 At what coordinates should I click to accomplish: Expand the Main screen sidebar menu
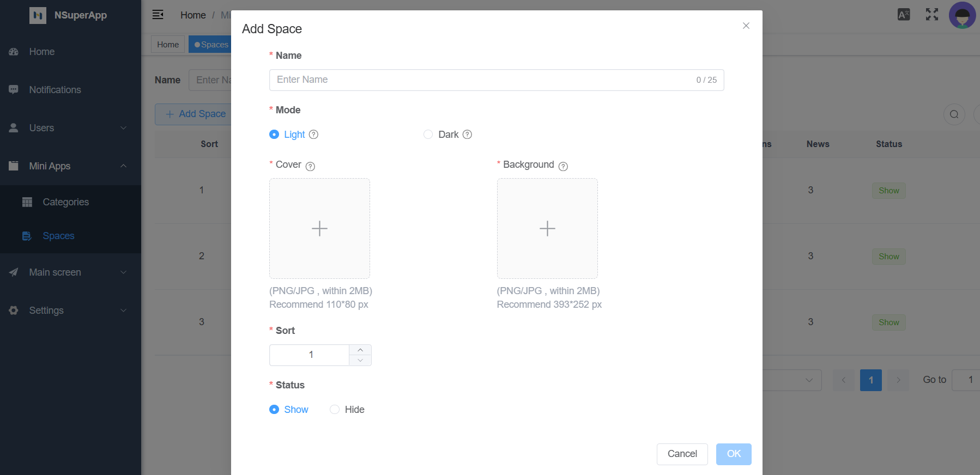click(x=70, y=272)
